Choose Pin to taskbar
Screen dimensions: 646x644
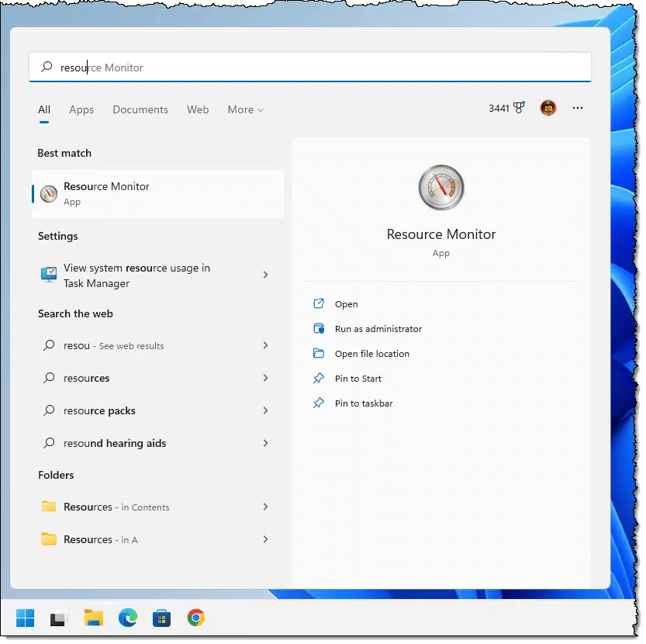[364, 403]
